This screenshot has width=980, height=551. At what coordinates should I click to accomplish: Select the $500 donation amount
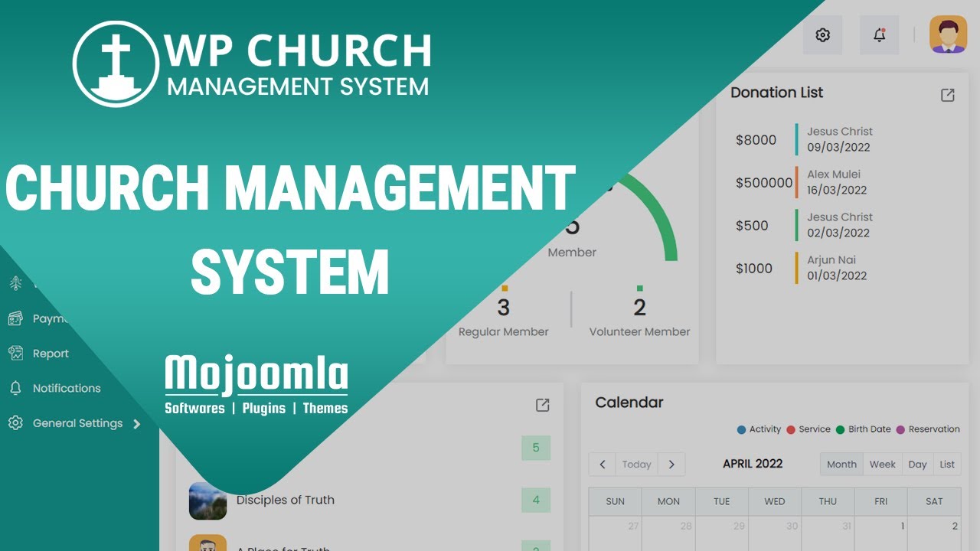(752, 226)
